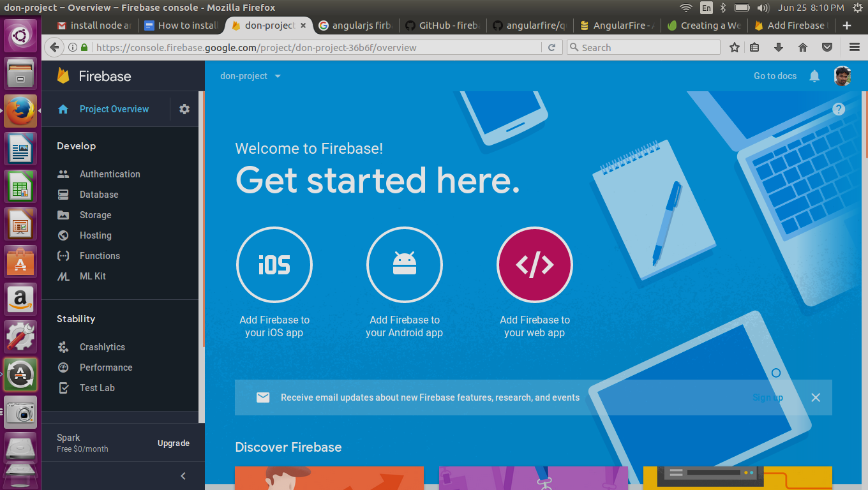This screenshot has height=490, width=868.
Task: Click the purple Discover Firebase card thumbnail
Action: pyautogui.click(x=534, y=479)
